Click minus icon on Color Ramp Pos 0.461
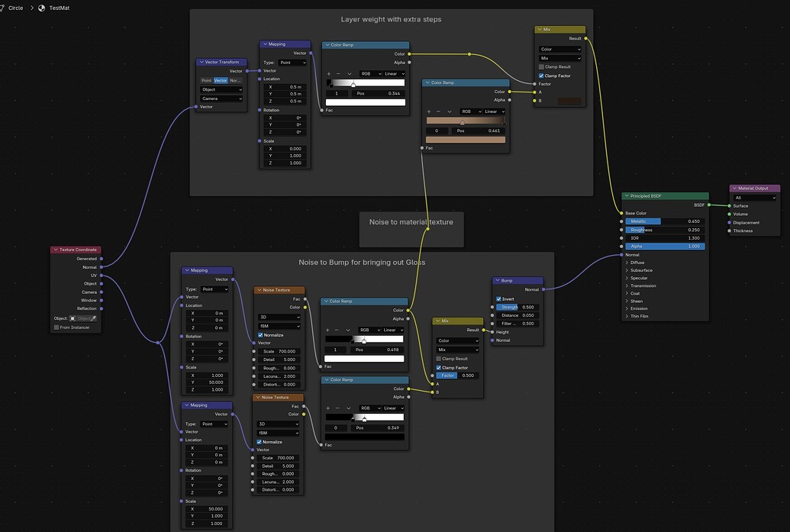The image size is (790, 532). click(x=438, y=111)
